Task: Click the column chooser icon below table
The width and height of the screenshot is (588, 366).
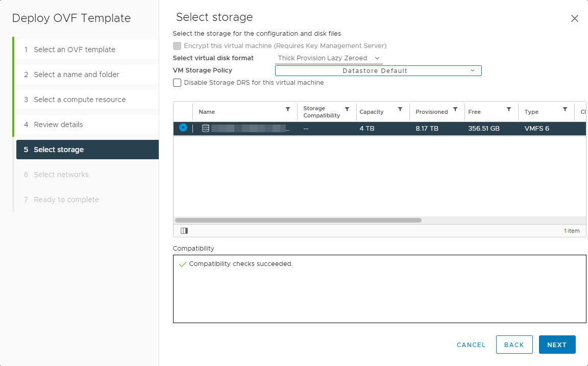Action: (x=184, y=231)
